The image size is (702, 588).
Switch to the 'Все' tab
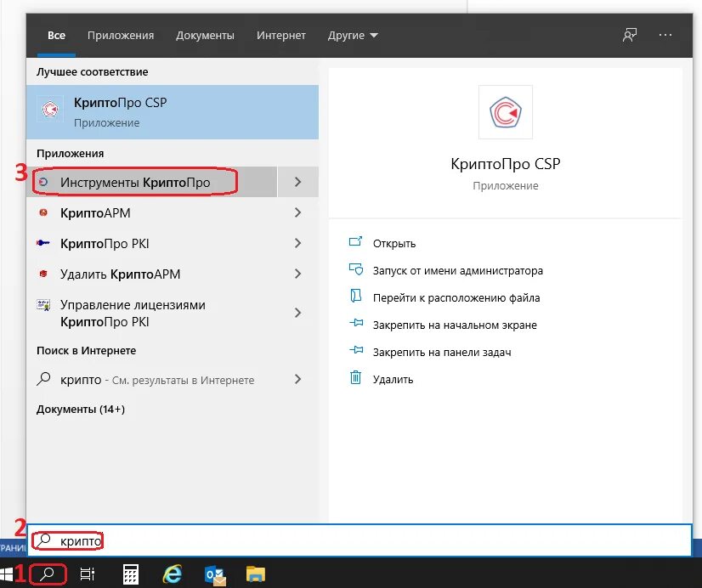pyautogui.click(x=56, y=36)
